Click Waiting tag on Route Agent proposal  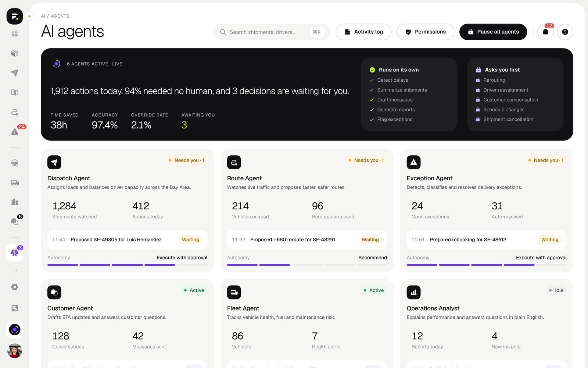point(370,240)
